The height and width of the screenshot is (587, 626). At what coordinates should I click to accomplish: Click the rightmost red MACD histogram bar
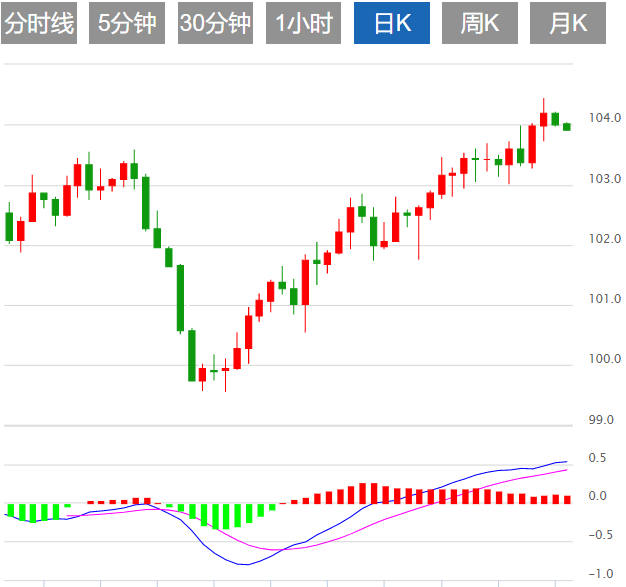567,499
